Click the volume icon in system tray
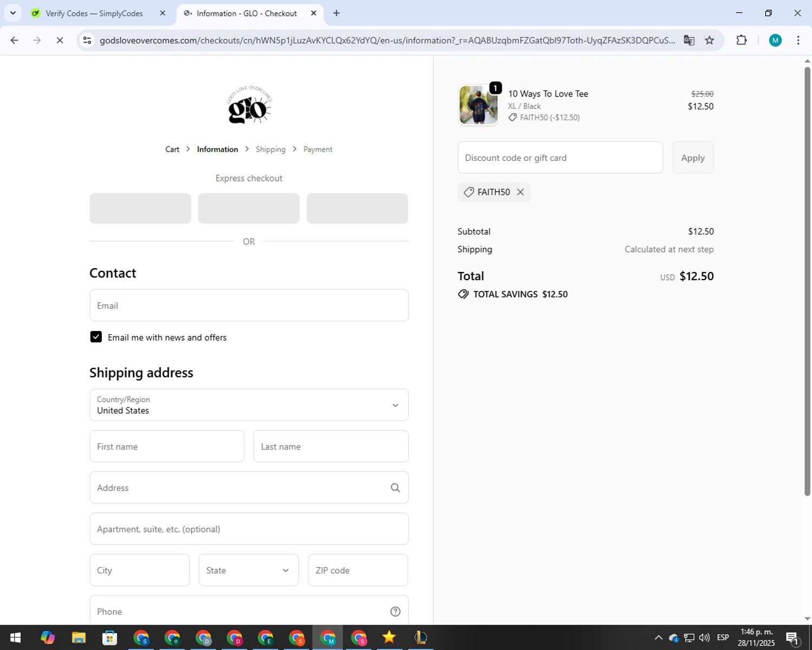 [x=704, y=638]
